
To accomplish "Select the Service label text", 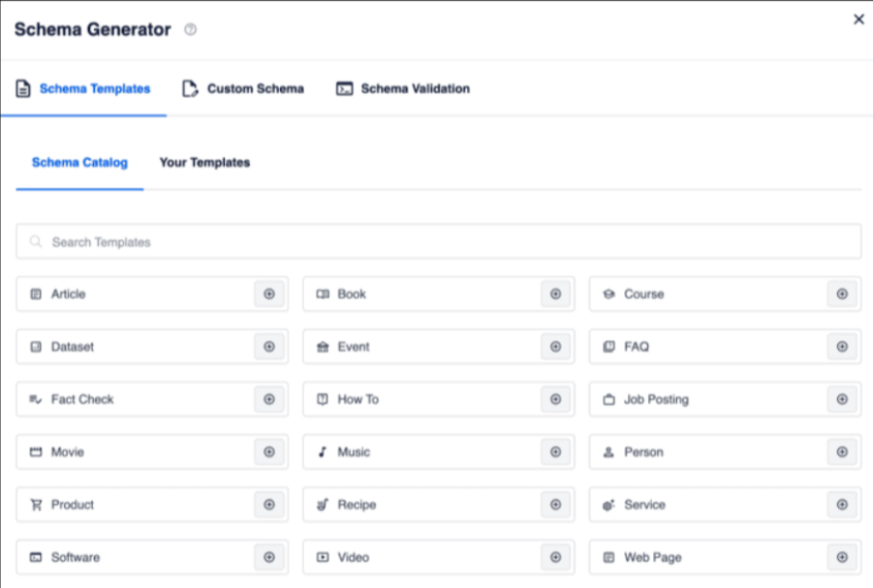I will (644, 505).
